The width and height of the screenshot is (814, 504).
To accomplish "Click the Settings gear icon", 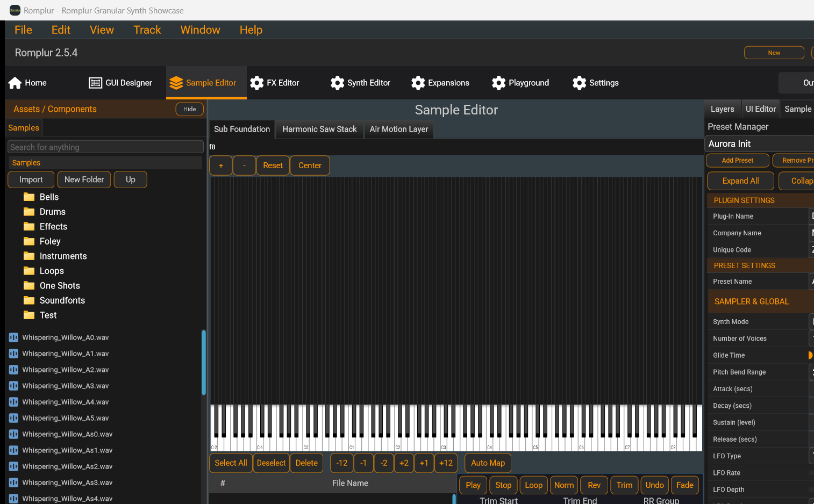I will [580, 83].
